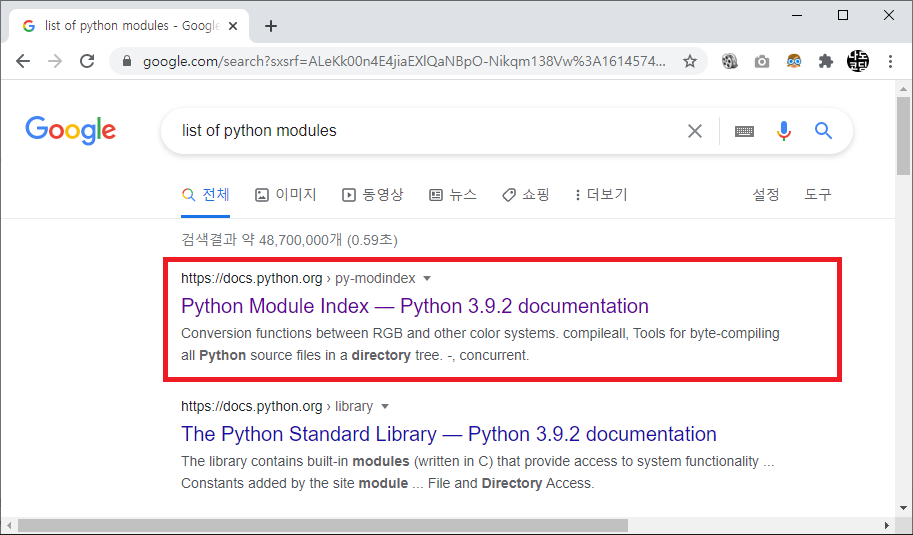
Task: Focus the Google search input field
Action: click(x=425, y=130)
